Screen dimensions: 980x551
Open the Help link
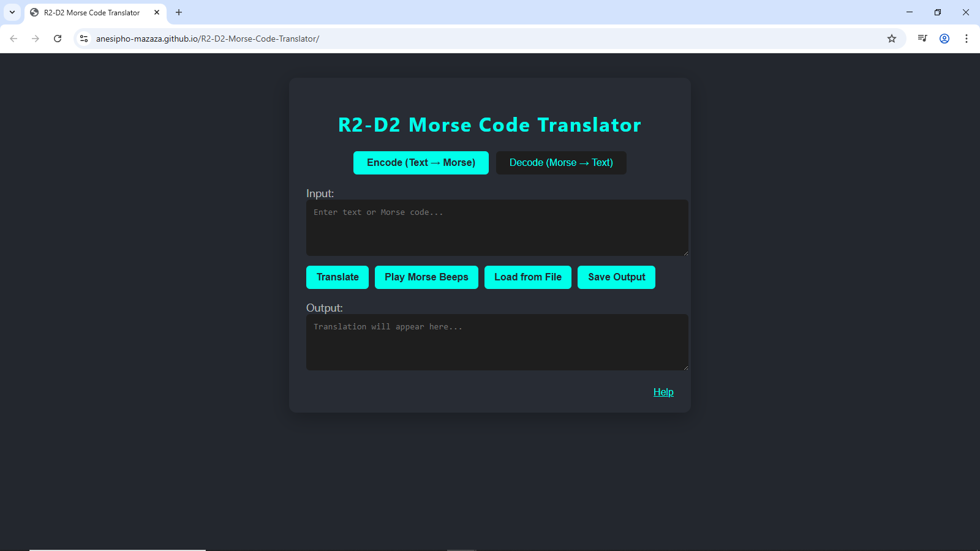tap(663, 392)
